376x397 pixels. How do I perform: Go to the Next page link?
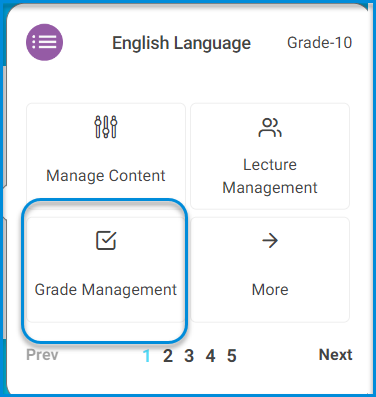pos(335,355)
